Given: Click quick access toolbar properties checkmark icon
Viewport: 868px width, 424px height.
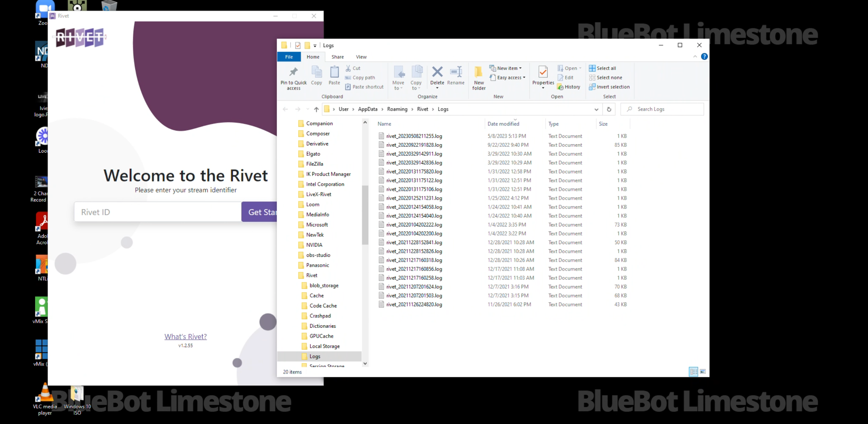Looking at the screenshot, I should click(298, 45).
